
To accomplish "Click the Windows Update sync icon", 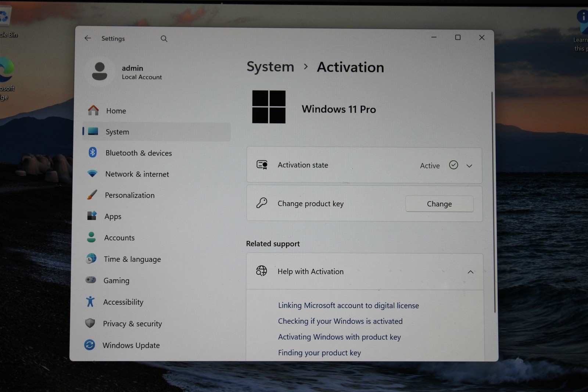I will point(90,345).
